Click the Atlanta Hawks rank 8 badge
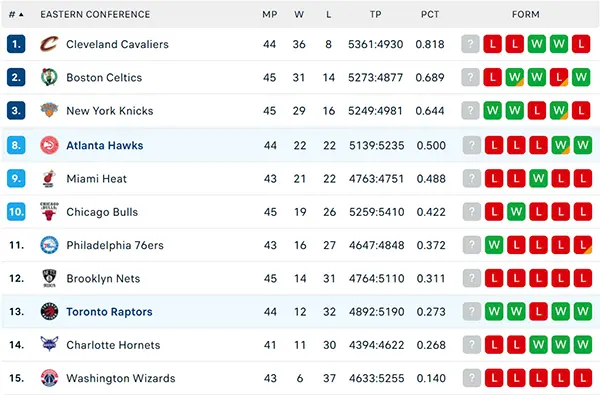 [16, 145]
